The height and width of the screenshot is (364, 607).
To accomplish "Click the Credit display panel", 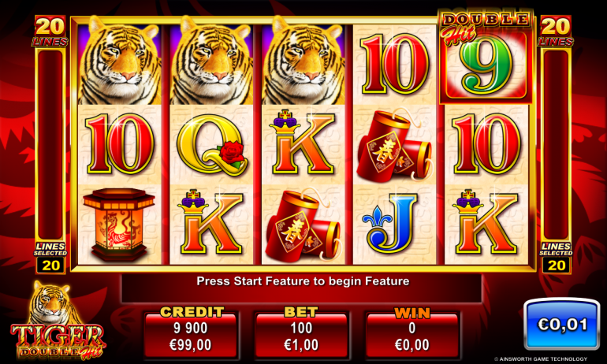I will [191, 332].
